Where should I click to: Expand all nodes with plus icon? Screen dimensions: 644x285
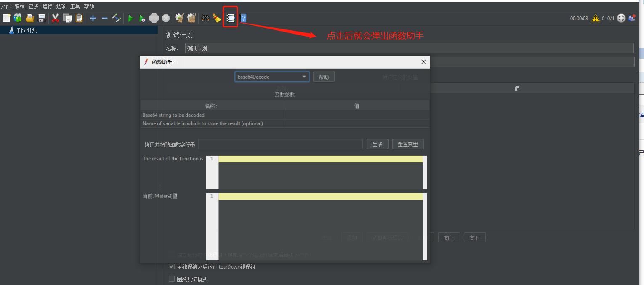coord(93,18)
